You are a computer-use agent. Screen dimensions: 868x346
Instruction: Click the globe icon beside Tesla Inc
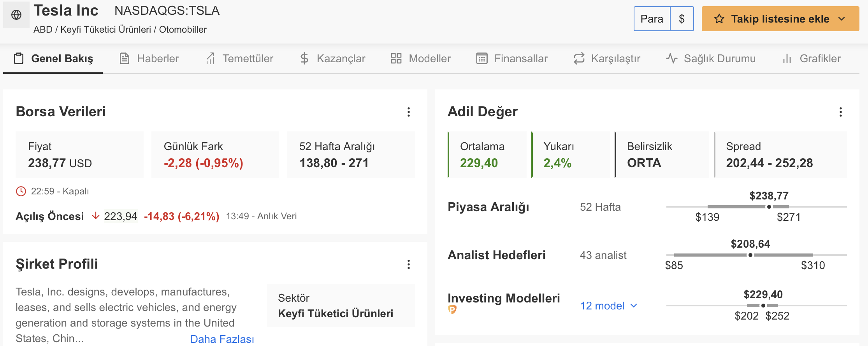tap(16, 15)
